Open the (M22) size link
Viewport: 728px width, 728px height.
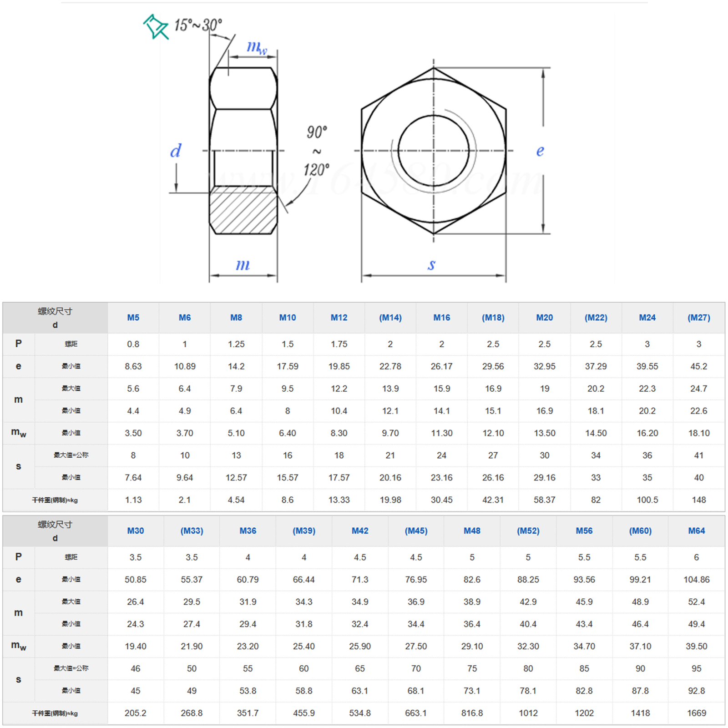click(x=596, y=318)
